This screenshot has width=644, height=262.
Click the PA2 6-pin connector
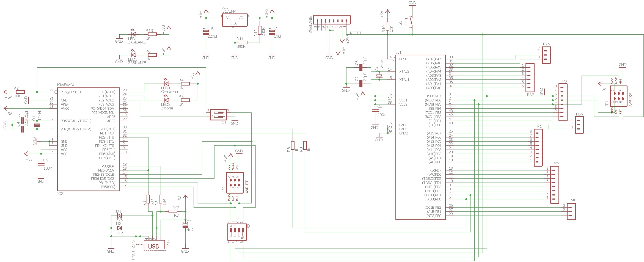[530, 78]
